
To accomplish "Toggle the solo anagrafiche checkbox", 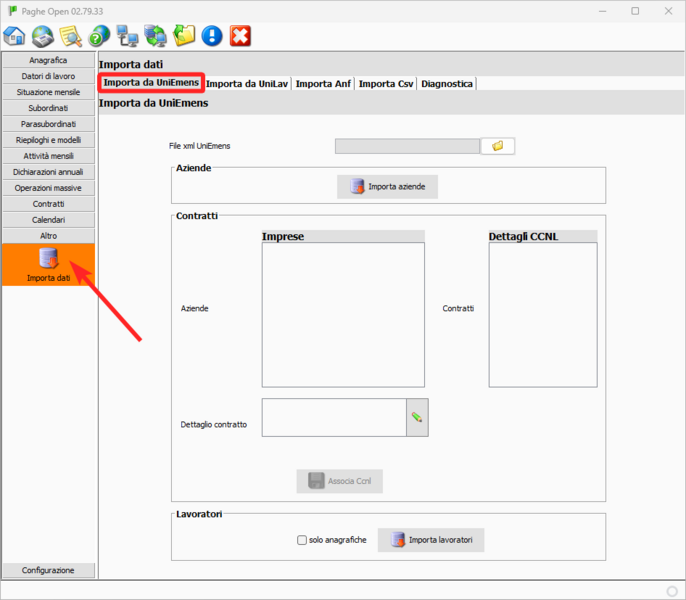I will [x=302, y=540].
